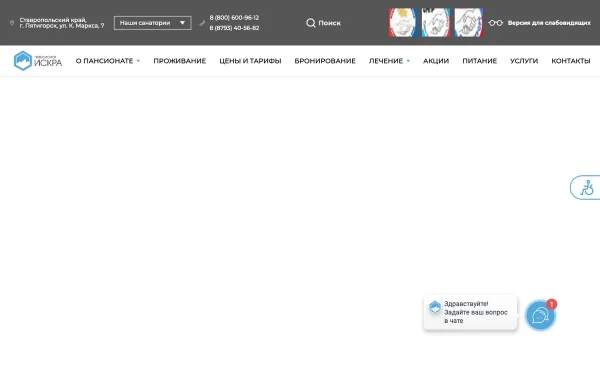Click the chat greeting message popup
Viewport: 600px width, 375px height.
pyautogui.click(x=470, y=312)
